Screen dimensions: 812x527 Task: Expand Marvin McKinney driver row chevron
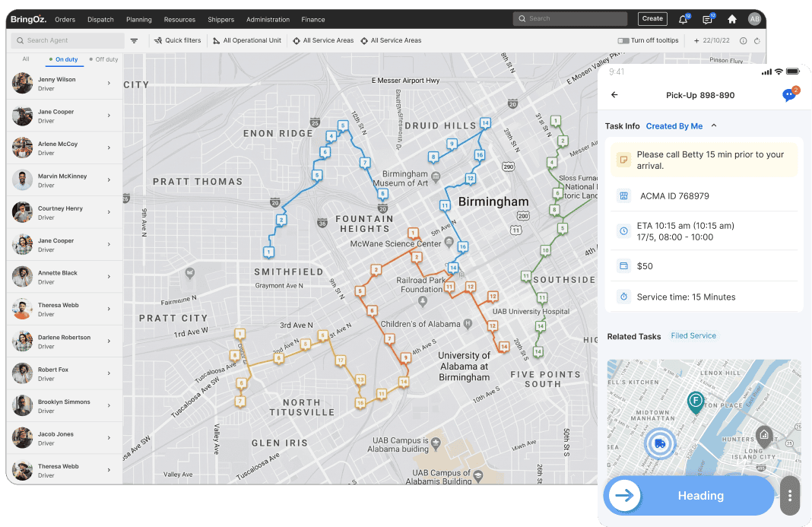click(109, 179)
